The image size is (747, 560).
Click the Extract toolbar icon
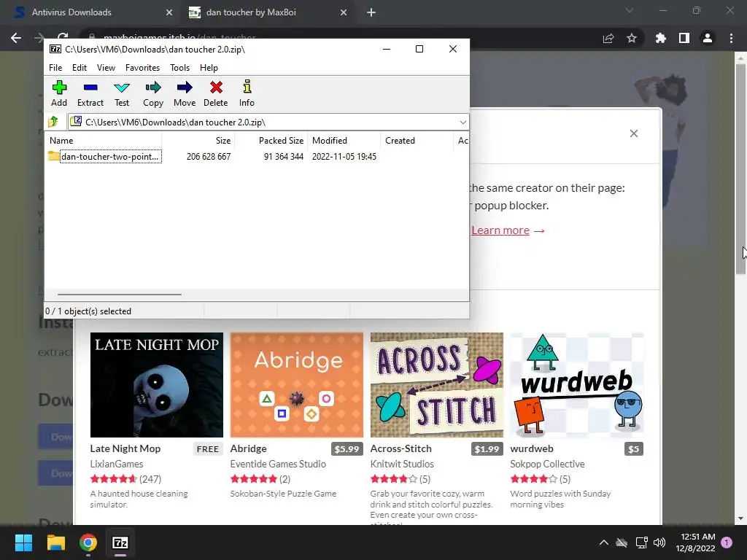90,93
